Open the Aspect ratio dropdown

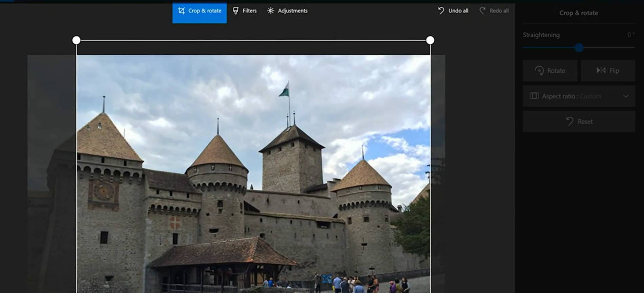pyautogui.click(x=579, y=96)
